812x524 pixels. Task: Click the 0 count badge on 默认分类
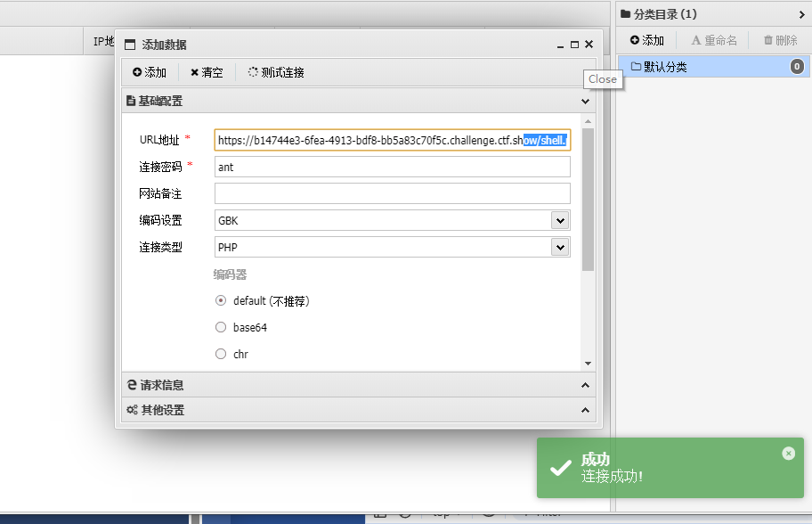(797, 66)
